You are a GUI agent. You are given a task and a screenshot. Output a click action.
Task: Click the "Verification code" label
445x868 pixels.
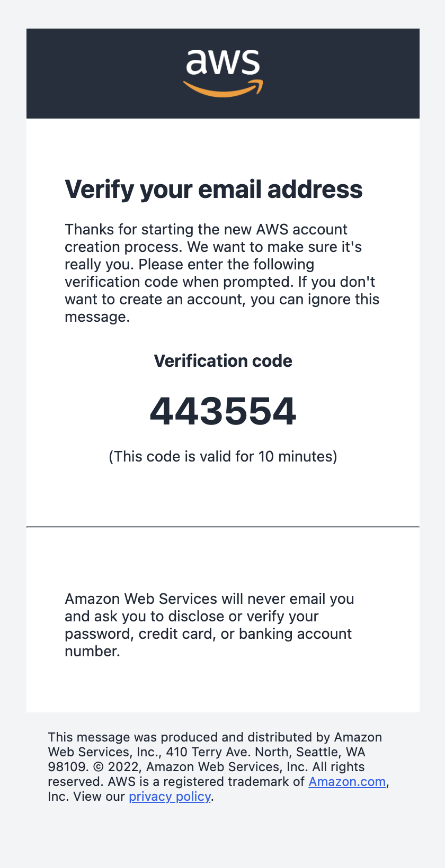click(222, 361)
